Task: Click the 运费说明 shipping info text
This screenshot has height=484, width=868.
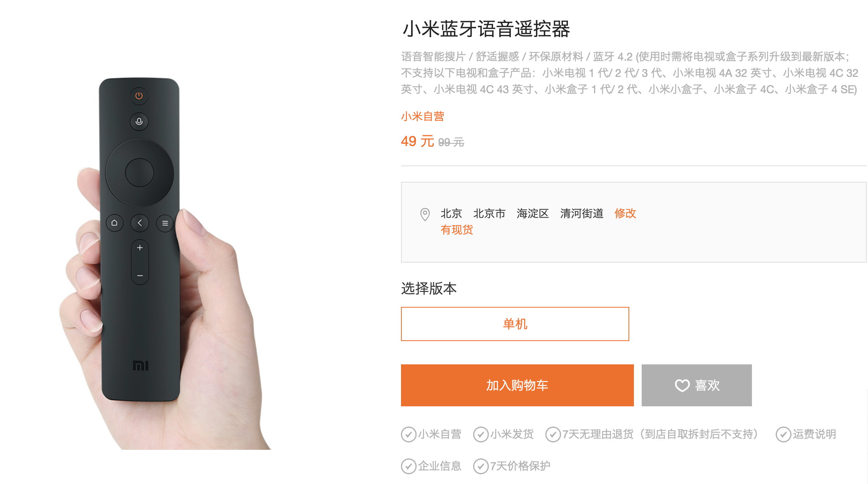Action: click(x=814, y=434)
